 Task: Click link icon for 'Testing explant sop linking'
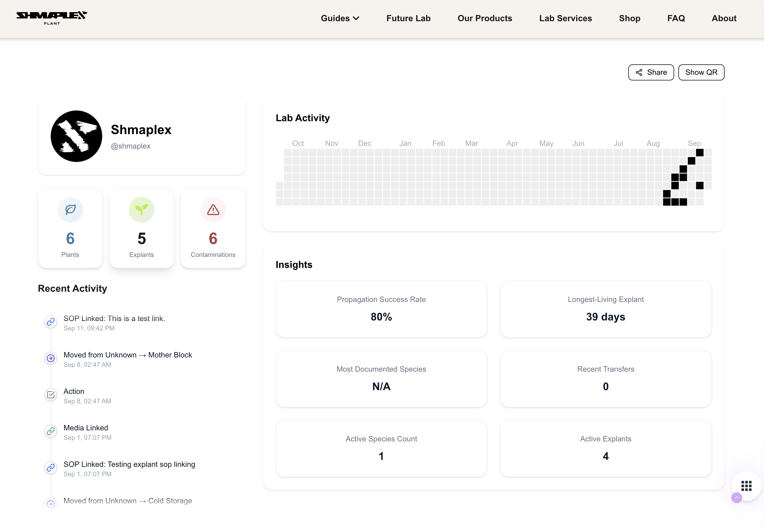coord(51,467)
